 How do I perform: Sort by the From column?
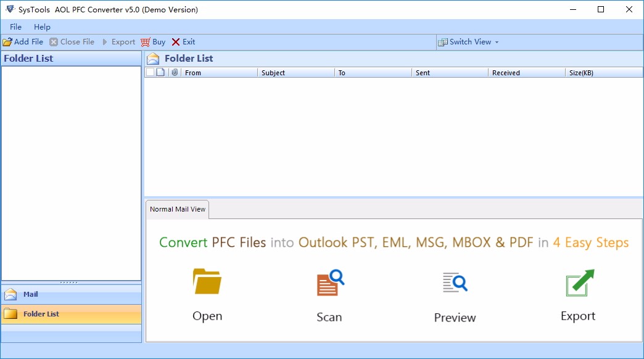[220, 73]
